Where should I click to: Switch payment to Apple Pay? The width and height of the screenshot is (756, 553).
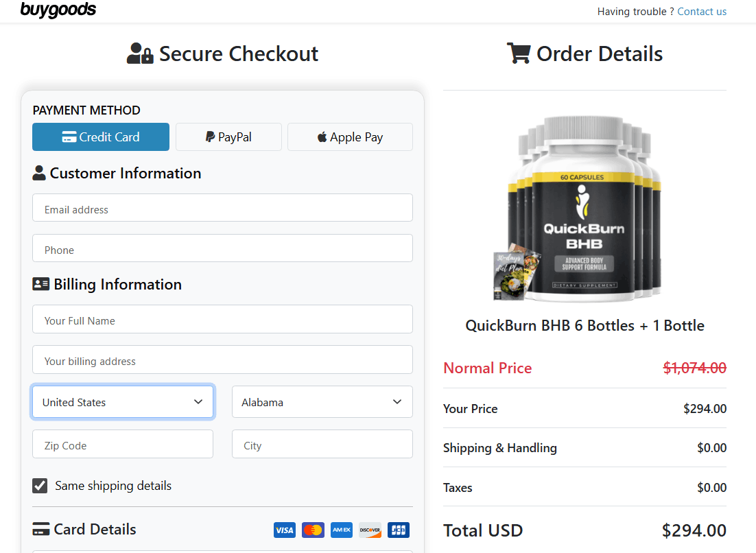pos(350,137)
